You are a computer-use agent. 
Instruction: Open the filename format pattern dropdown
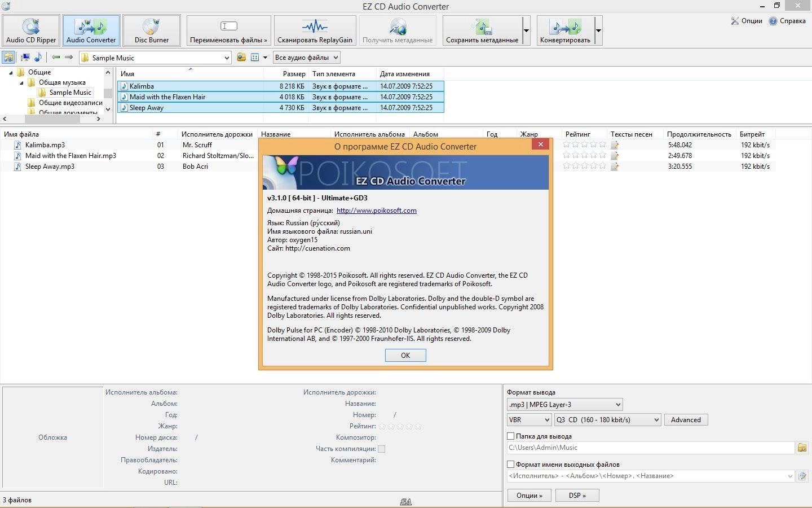789,476
